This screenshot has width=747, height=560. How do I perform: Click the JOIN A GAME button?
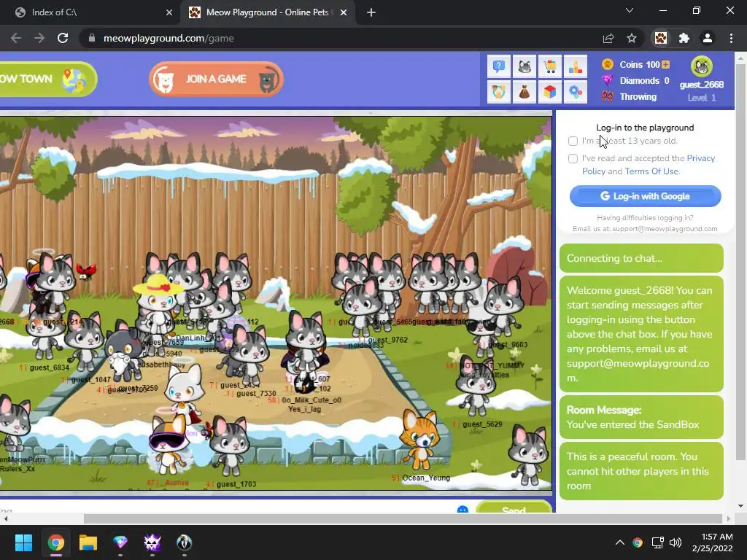tap(216, 79)
